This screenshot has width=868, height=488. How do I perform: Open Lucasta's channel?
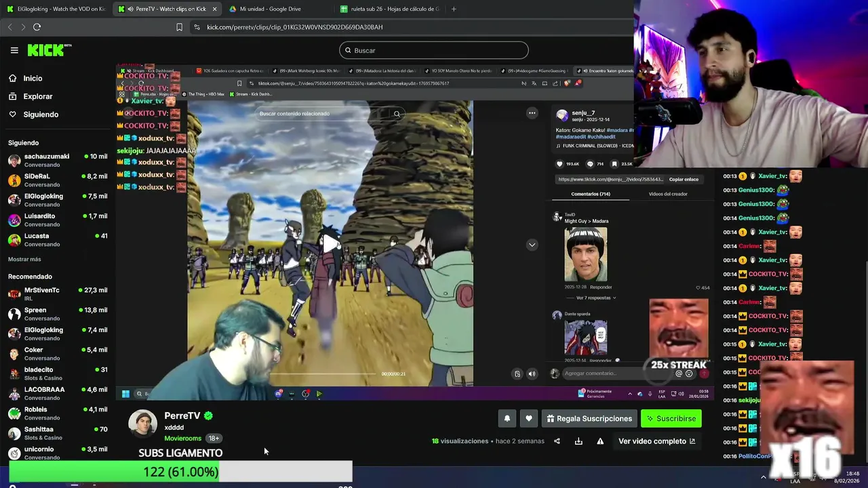point(58,239)
